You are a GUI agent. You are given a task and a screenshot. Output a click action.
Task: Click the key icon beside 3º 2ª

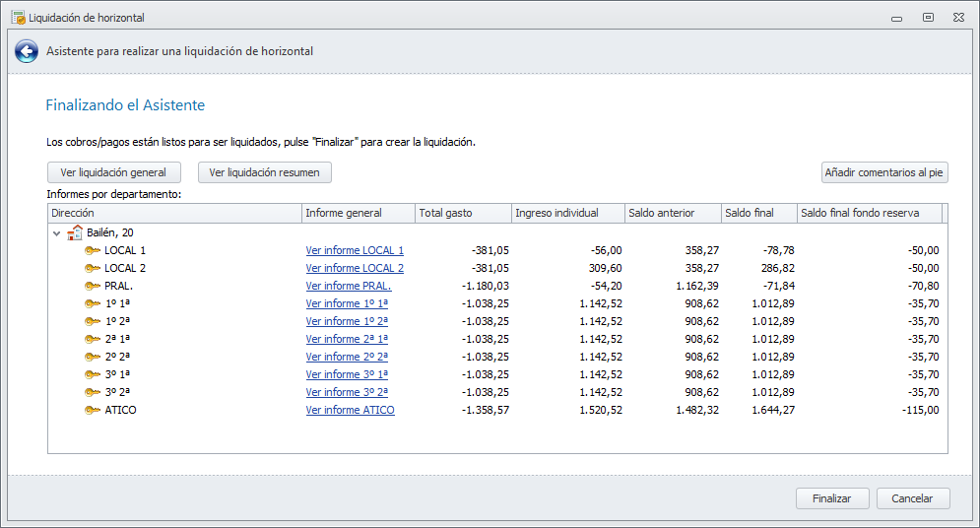point(93,392)
